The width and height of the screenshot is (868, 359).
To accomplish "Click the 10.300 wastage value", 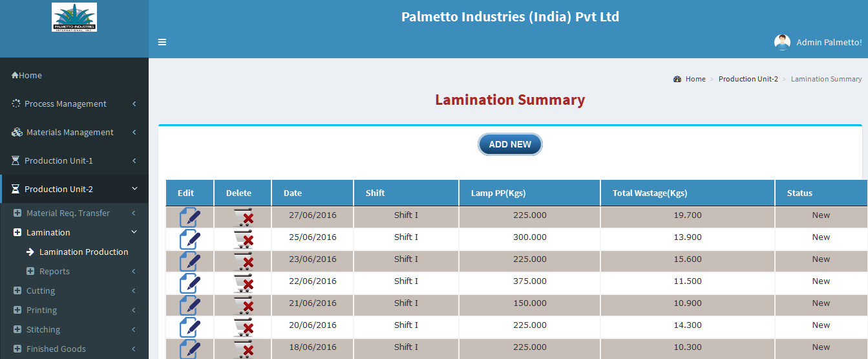I will tap(688, 347).
